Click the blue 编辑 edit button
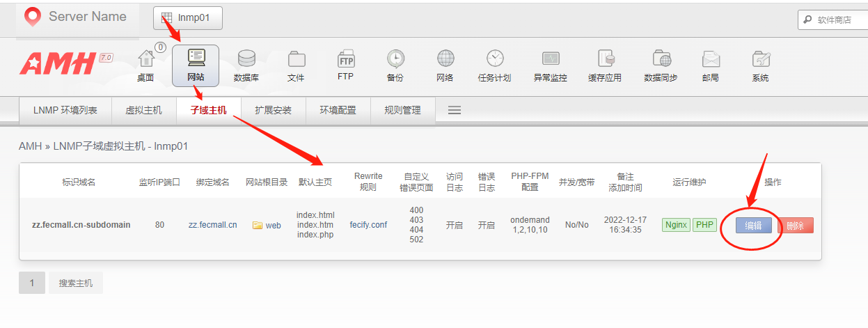The width and height of the screenshot is (868, 328). 754,225
